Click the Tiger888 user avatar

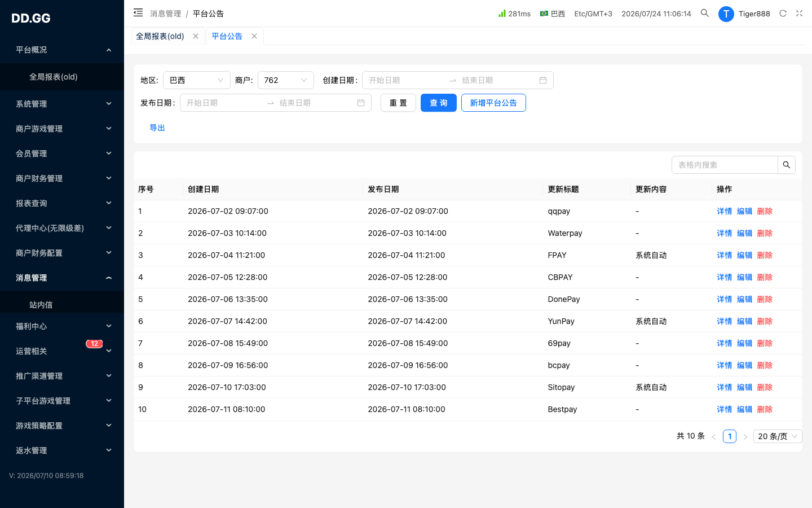pos(726,14)
